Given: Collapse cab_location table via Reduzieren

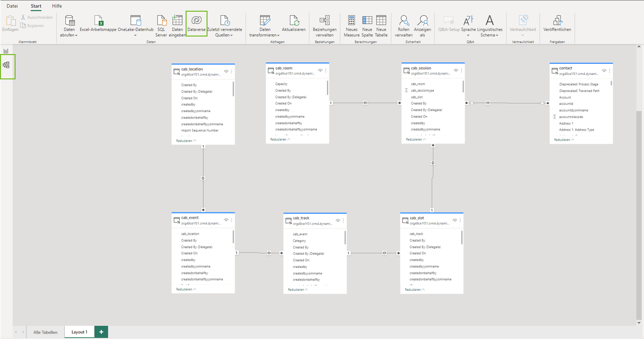Looking at the screenshot, I should pos(186,140).
